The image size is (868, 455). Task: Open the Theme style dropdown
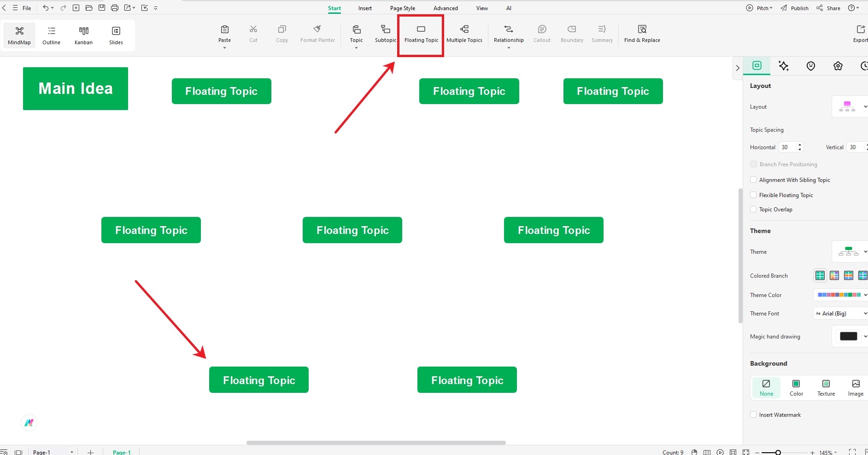pyautogui.click(x=850, y=251)
